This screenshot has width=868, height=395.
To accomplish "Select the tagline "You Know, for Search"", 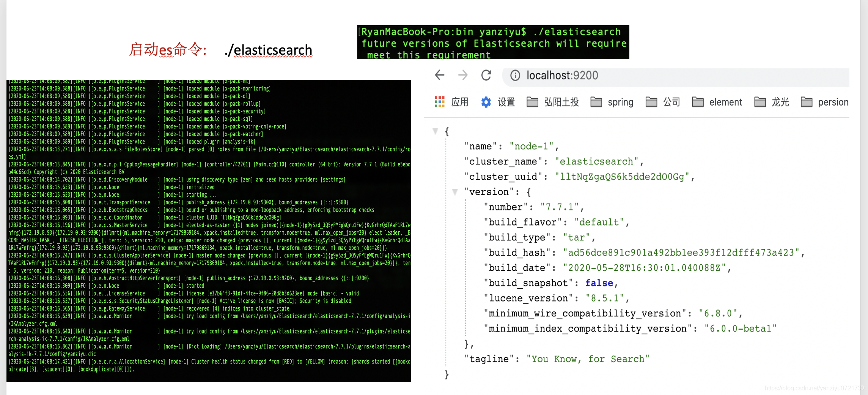I will (588, 359).
